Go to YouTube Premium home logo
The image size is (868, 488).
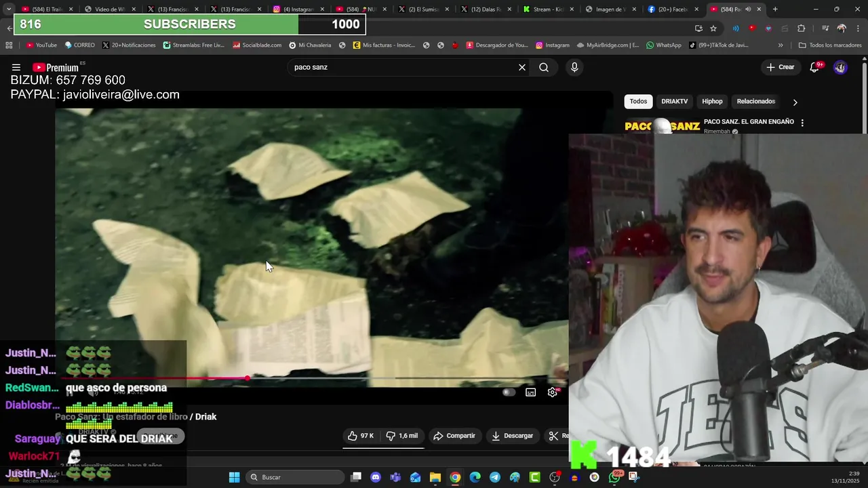56,67
